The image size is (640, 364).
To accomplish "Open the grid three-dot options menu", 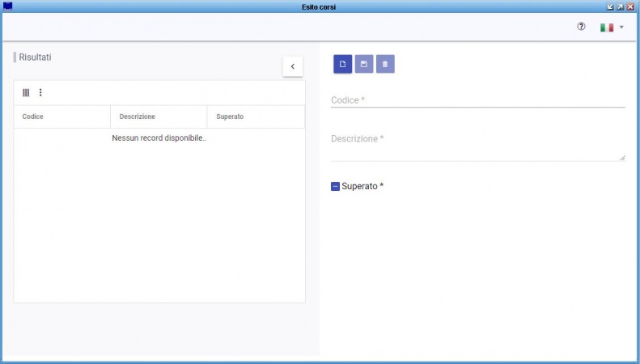I will tap(40, 93).
